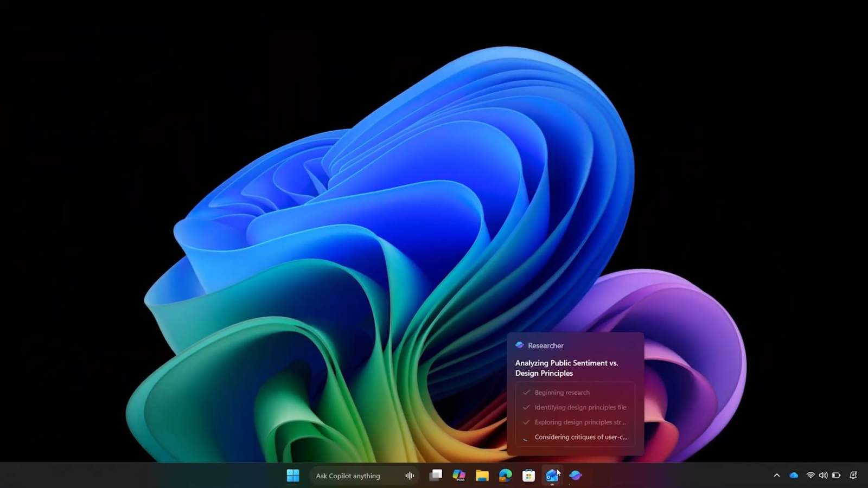Open the Copilot app from the taskbar

click(x=575, y=475)
